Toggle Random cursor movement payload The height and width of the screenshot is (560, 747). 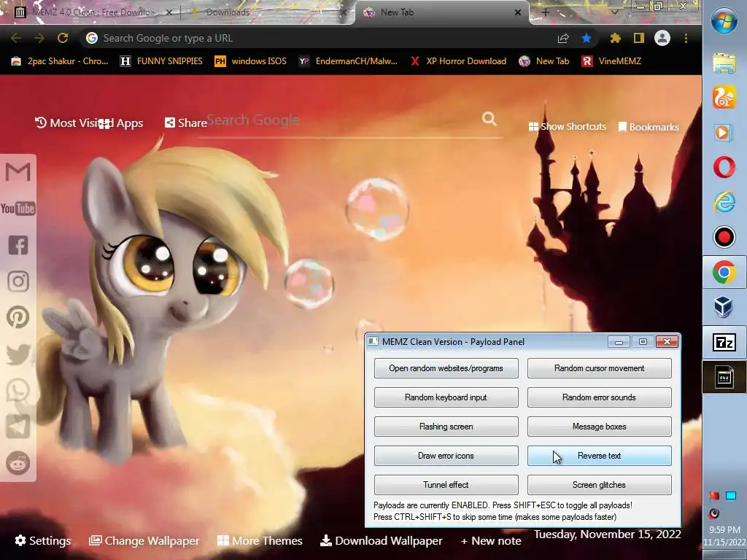[600, 368]
